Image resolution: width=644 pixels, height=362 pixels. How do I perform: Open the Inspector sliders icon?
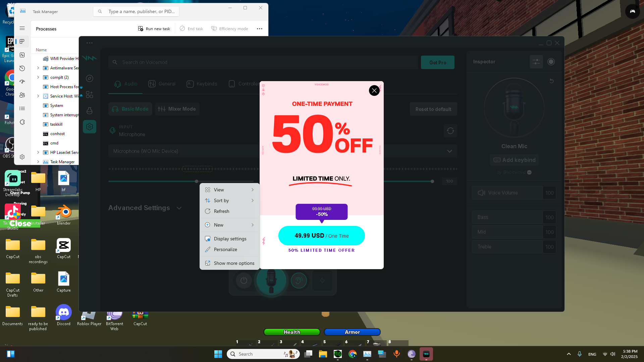[x=536, y=62]
